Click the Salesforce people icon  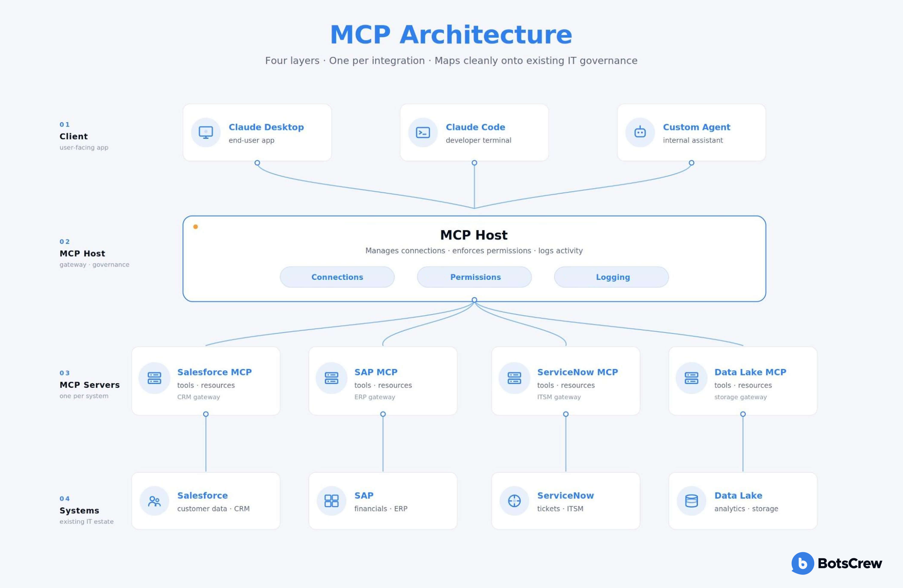click(154, 501)
